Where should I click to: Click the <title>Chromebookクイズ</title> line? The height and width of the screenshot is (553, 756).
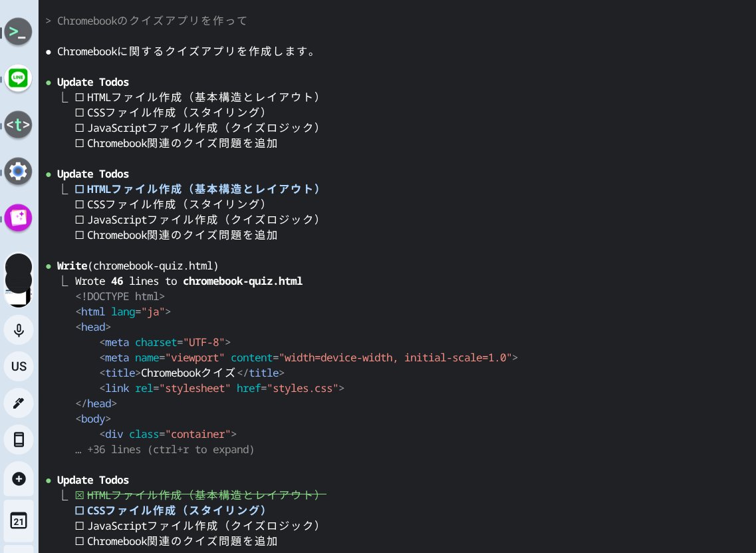point(192,373)
